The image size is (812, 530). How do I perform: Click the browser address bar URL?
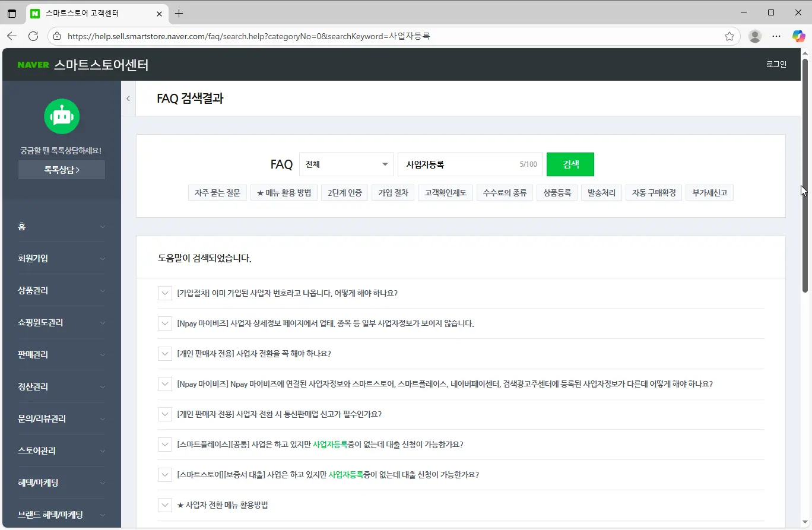point(249,36)
